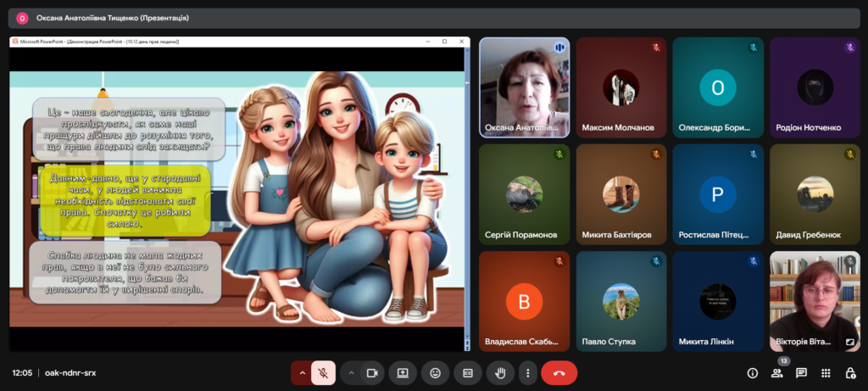This screenshot has height=391, width=868.
Task: Click the oak-ndnr-srx meeting code
Action: [x=70, y=372]
